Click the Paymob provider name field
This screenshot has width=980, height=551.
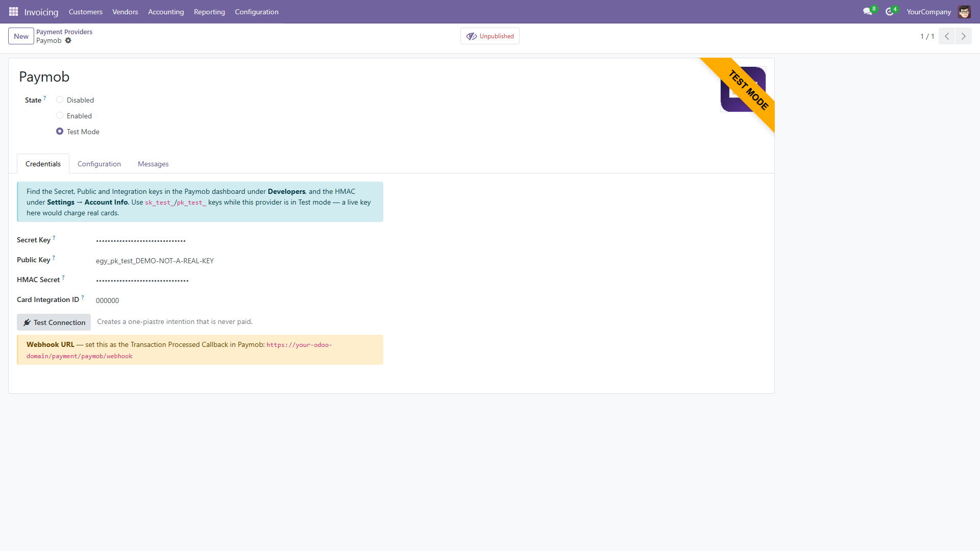tap(44, 77)
